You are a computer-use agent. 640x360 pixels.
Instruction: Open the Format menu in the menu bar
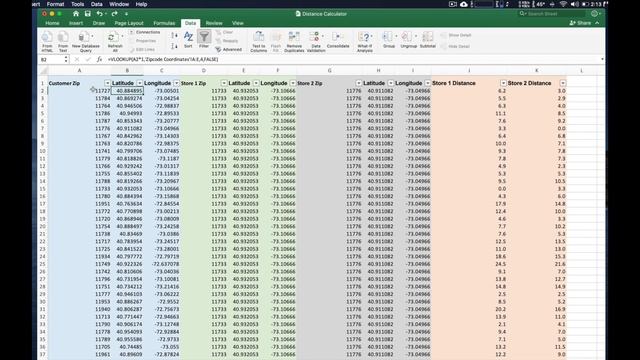(x=55, y=4)
